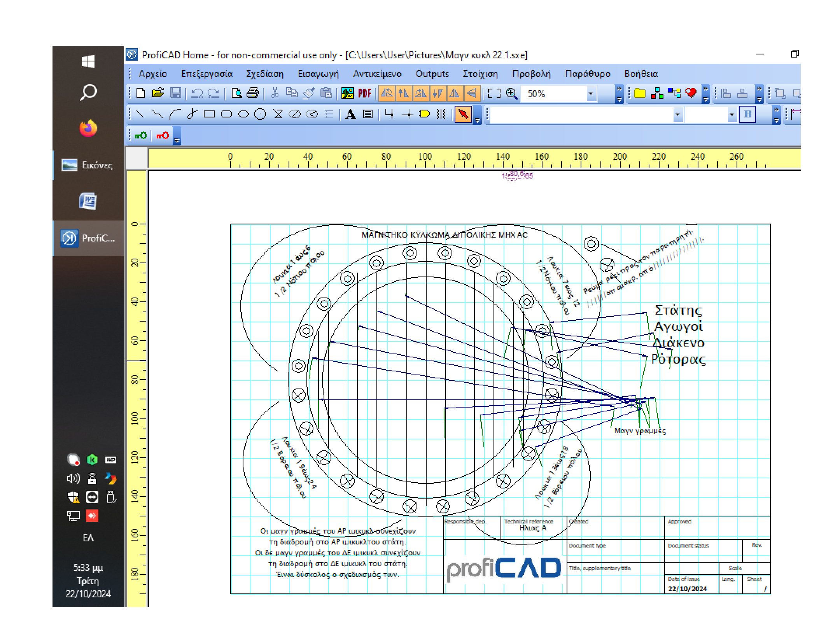Choose the circle drawing tool
The width and height of the screenshot is (840, 630).
tap(260, 114)
